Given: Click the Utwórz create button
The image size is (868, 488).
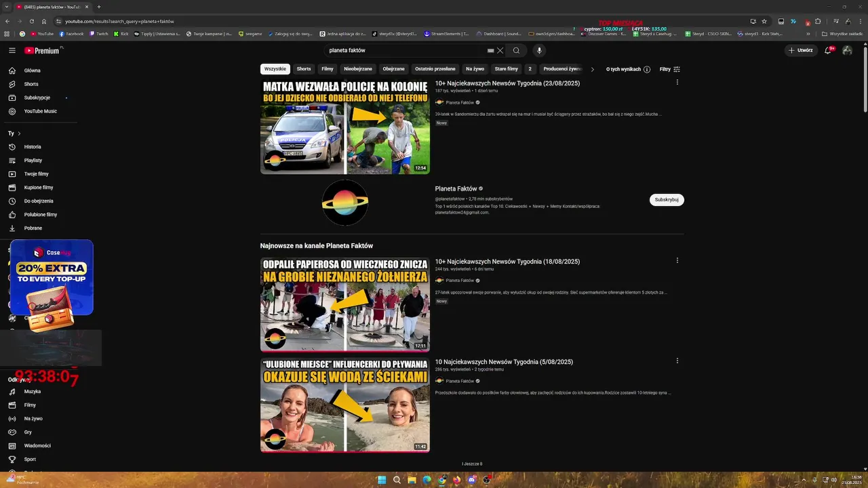Looking at the screenshot, I should pyautogui.click(x=801, y=50).
